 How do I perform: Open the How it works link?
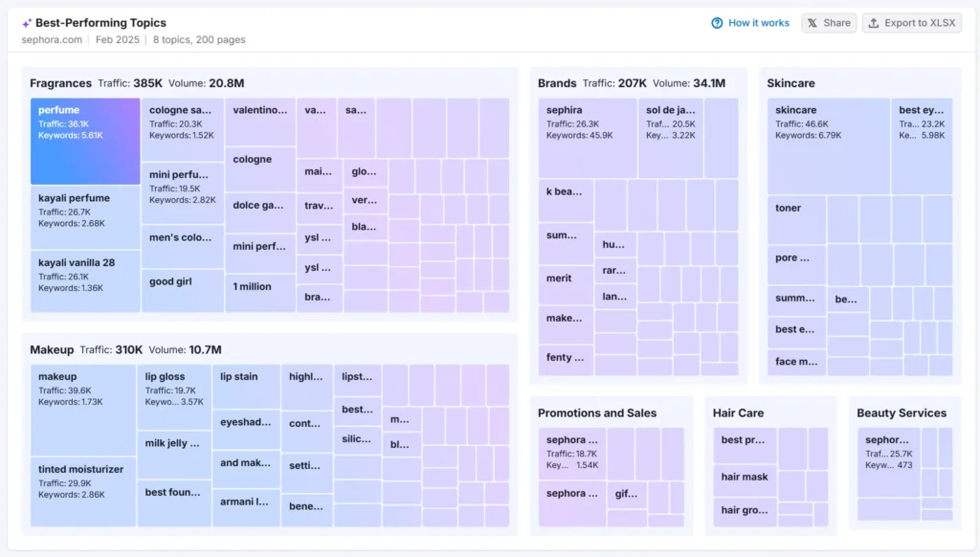(758, 23)
